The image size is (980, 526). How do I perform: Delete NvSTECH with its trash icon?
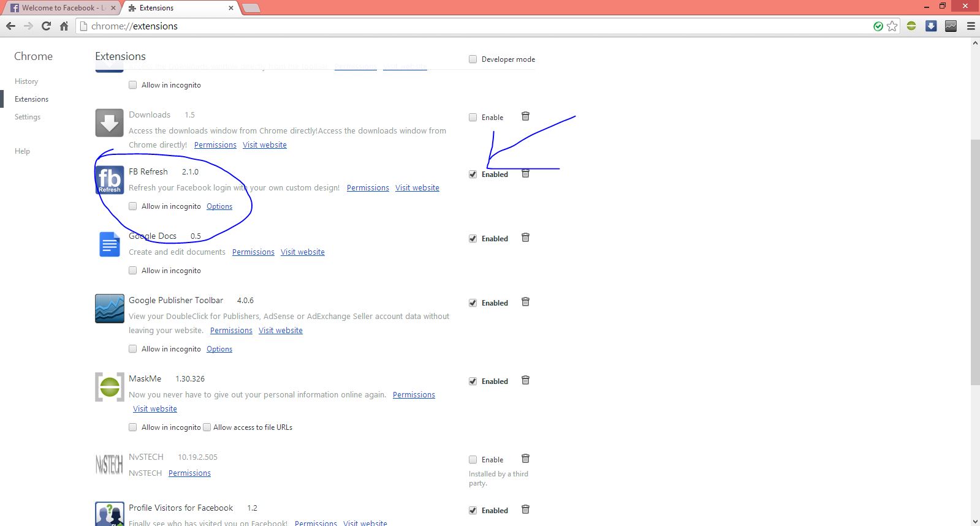tap(525, 459)
